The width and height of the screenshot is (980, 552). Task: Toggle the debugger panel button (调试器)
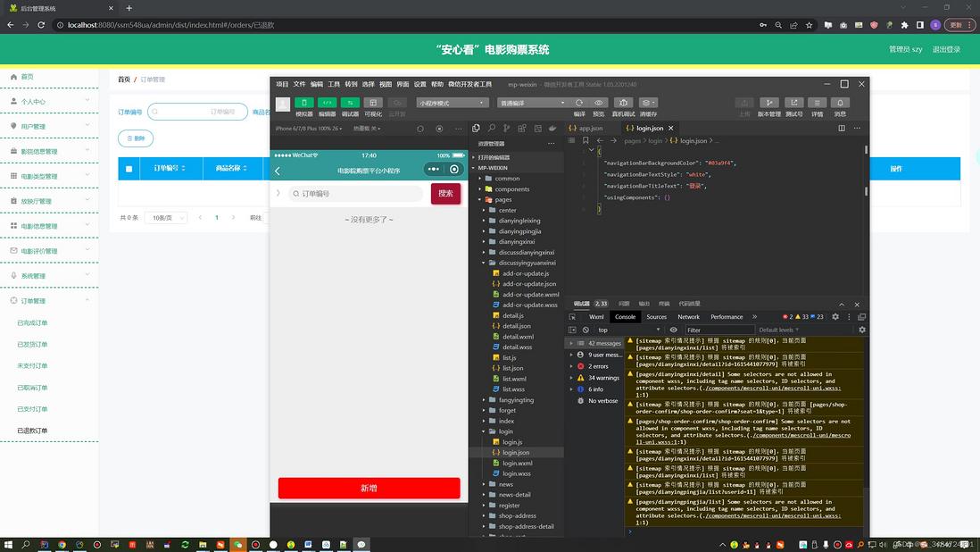(x=351, y=103)
